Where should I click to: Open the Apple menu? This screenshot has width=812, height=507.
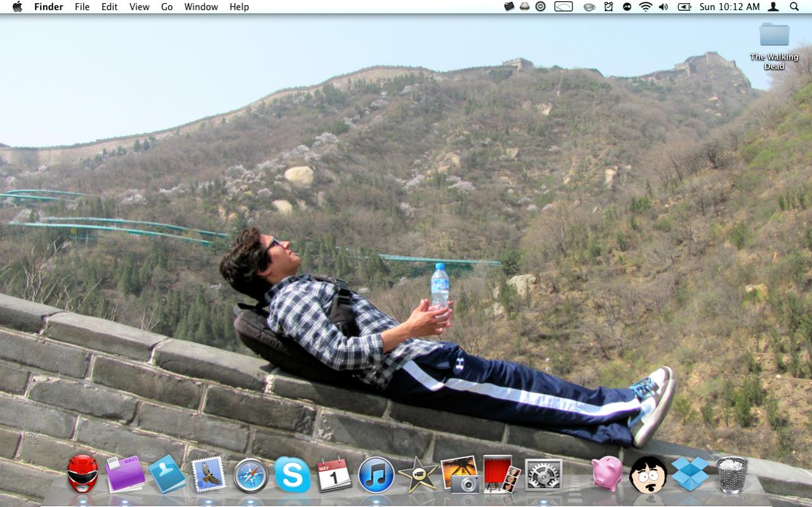[17, 6]
